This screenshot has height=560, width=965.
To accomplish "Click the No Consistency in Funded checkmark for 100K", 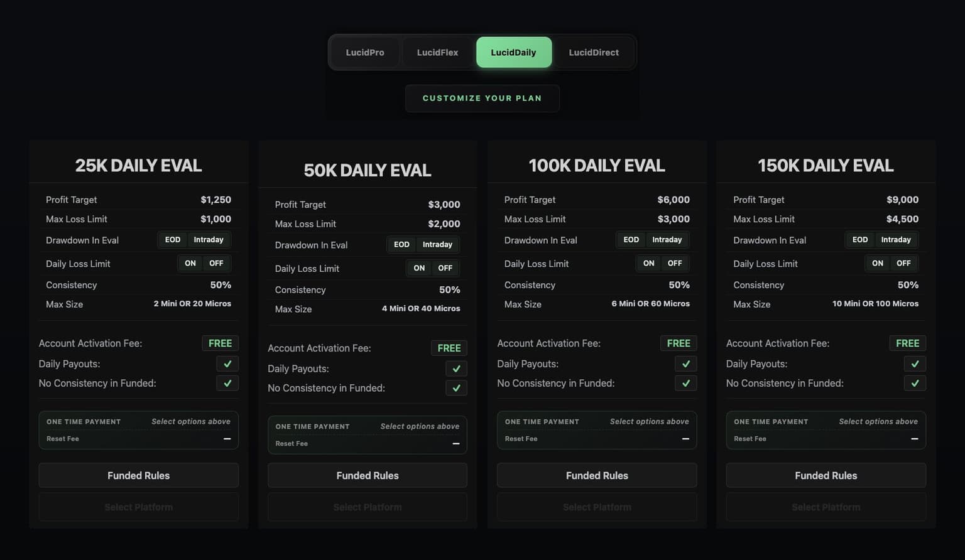I will pos(686,383).
